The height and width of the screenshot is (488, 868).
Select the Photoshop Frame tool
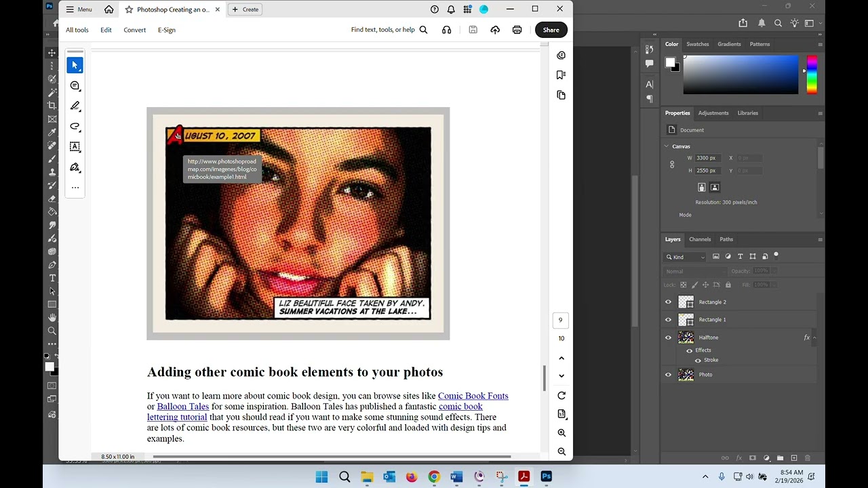(52, 119)
